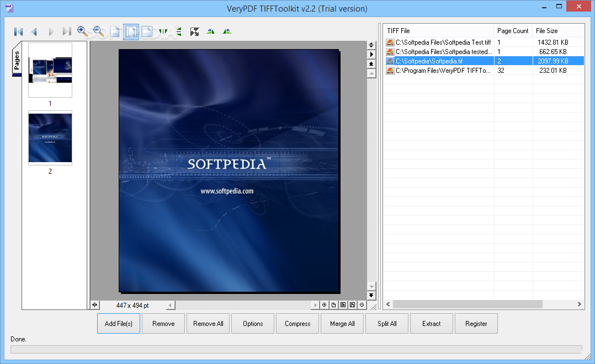
Task: Select the Program Files VeryPDF TIFFTo... row
Action: pos(485,71)
